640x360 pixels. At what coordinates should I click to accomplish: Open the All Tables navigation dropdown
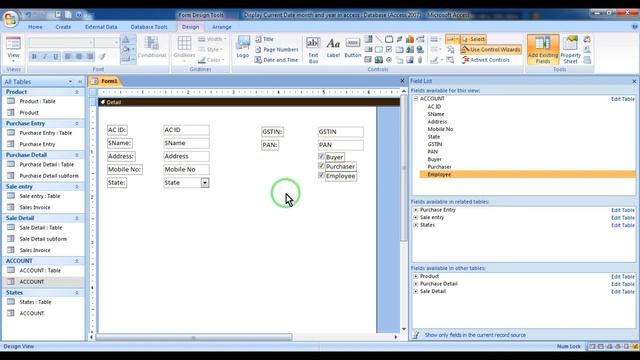point(70,82)
